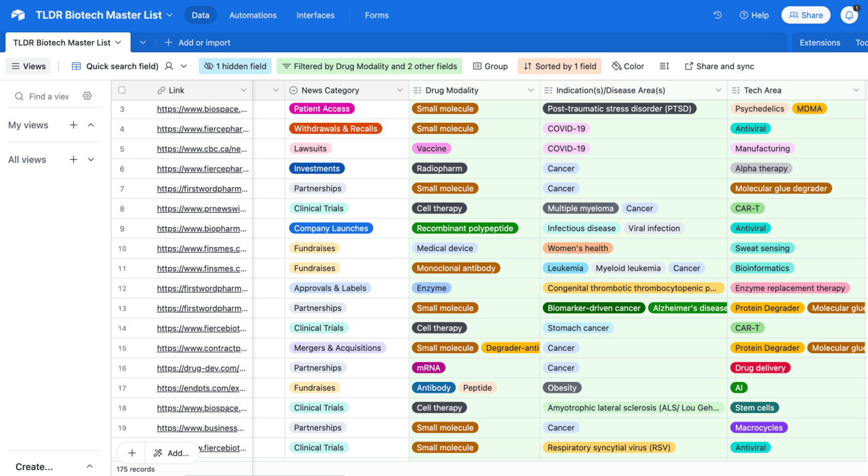Open the Color options for records

coord(627,66)
